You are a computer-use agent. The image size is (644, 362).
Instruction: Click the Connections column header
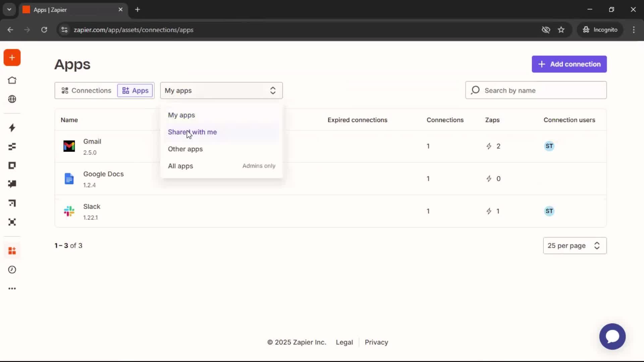[445, 120]
